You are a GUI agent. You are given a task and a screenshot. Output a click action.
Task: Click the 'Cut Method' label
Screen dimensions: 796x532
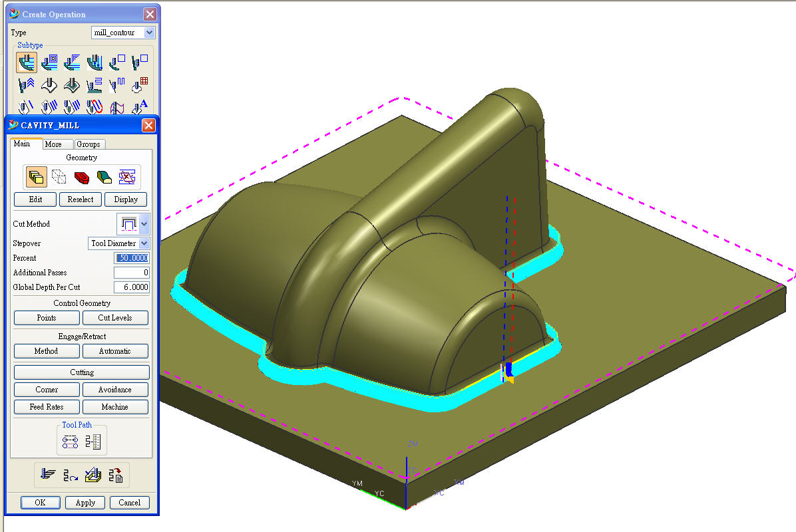point(31,224)
